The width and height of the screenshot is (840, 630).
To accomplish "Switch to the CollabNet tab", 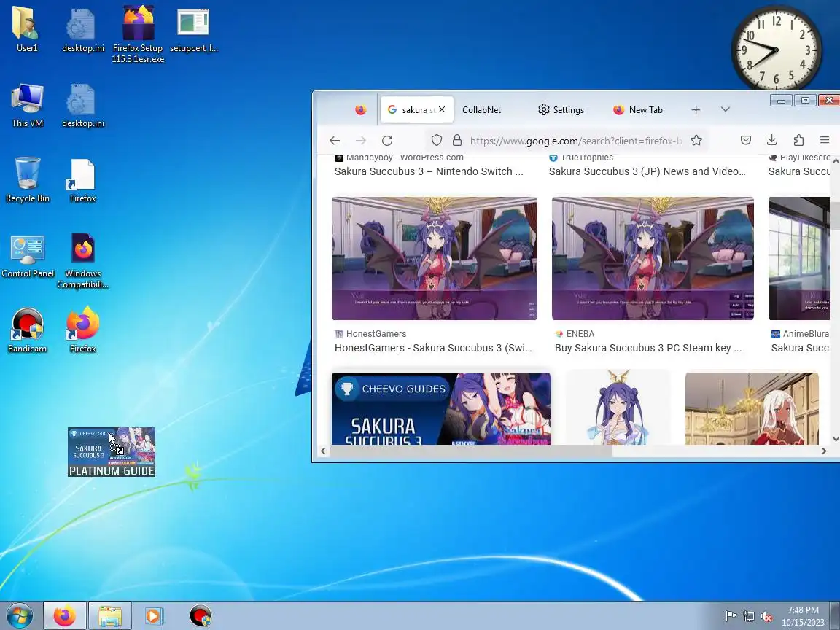I will (x=481, y=109).
